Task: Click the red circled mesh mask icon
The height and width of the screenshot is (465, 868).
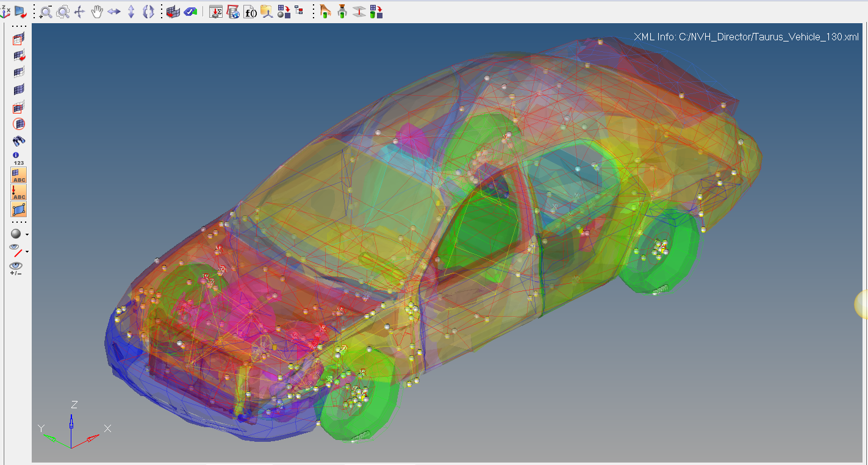Action: tap(19, 124)
